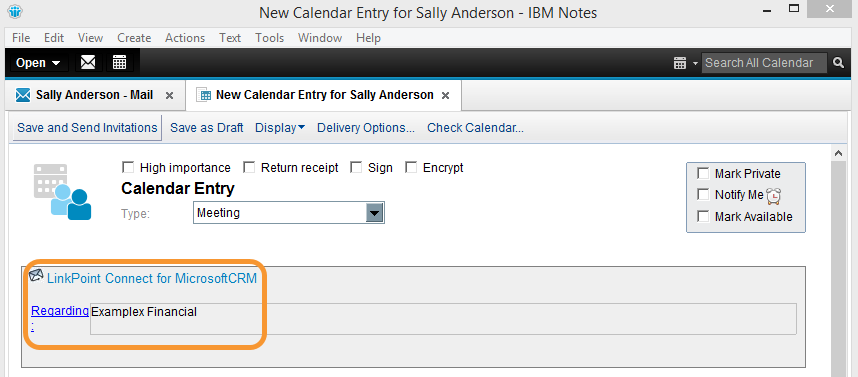
Task: Click the Search All Calendar field
Action: (x=764, y=63)
